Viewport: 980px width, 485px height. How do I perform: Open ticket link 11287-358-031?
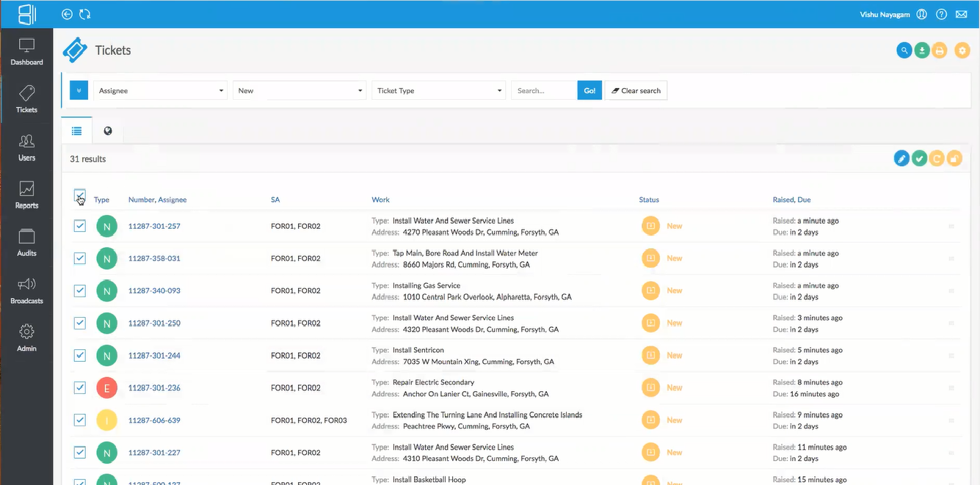[154, 258]
